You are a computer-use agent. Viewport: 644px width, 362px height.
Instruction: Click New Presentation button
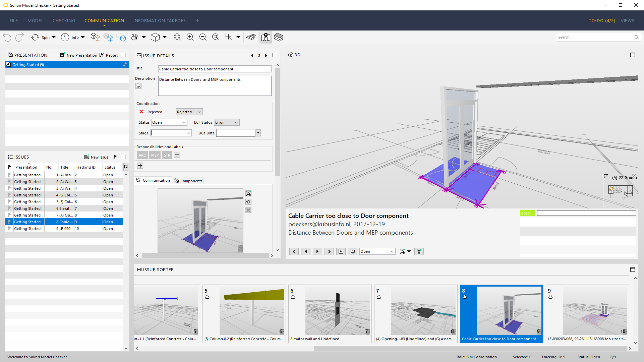79,55
